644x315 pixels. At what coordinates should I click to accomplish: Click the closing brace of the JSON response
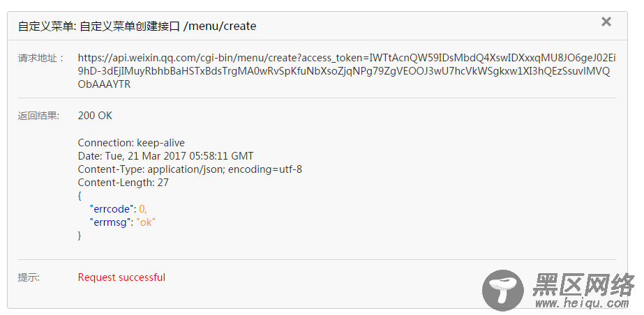coord(80,236)
